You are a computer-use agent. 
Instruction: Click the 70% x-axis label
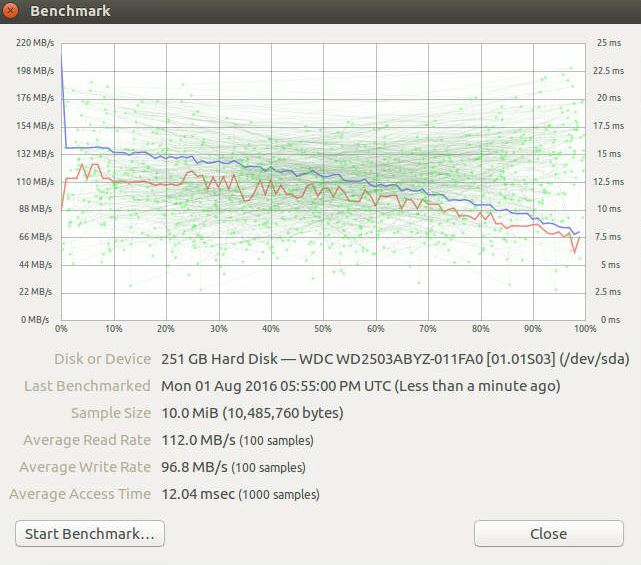[x=428, y=329]
